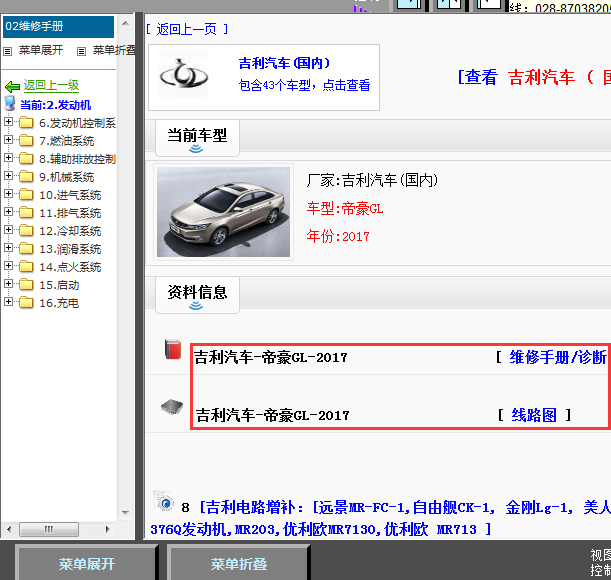The width and height of the screenshot is (611, 580).
Task: Click the document icon beside item 8
Action: pos(164,501)
